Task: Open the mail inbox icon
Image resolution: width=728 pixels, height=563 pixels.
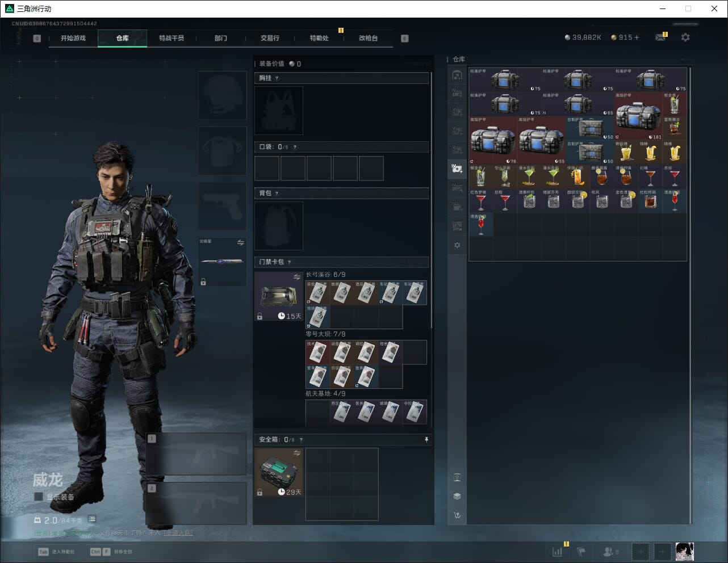Action: tap(660, 37)
